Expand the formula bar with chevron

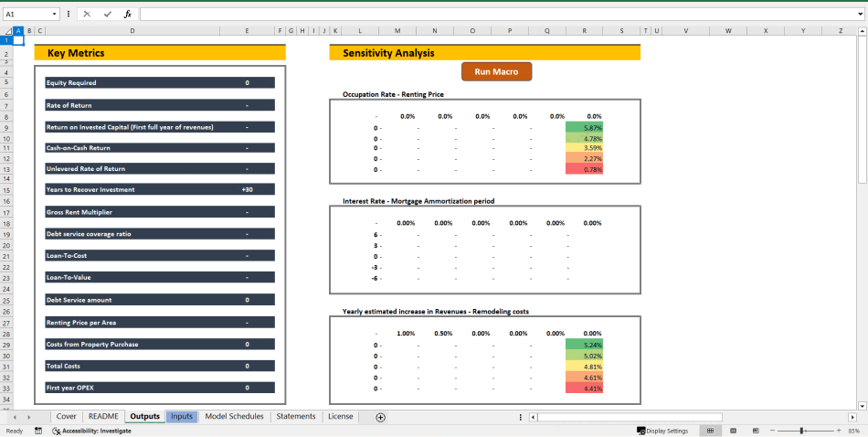860,14
